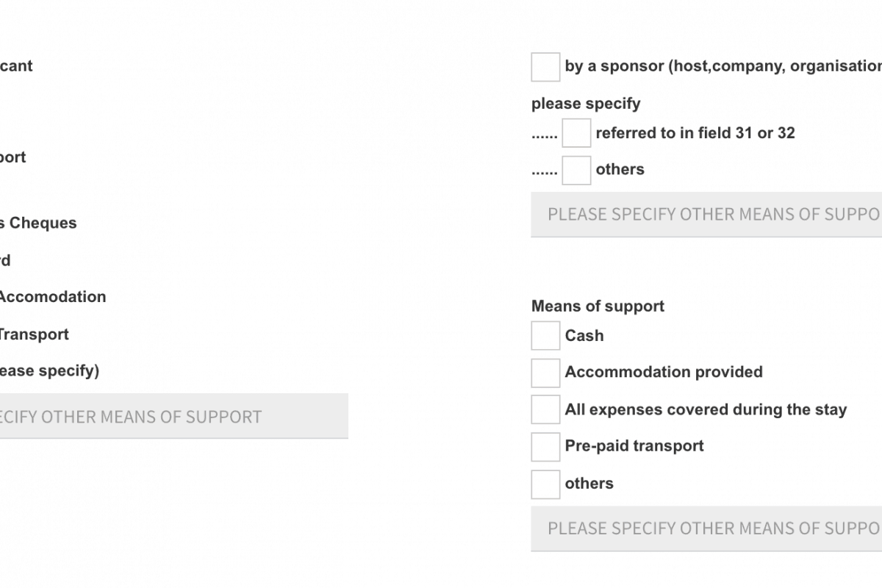Focus the text field below sponsor 'others' option
Screen dimensions: 882x588
point(706,215)
